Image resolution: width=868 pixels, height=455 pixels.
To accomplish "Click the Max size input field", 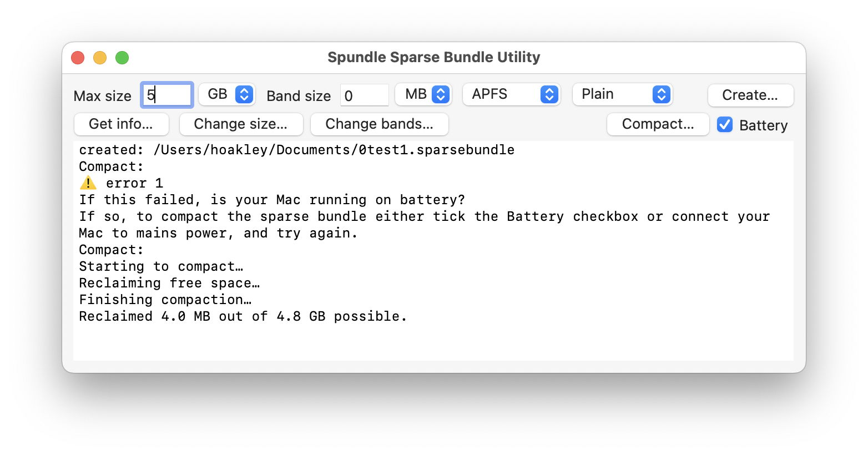I will pyautogui.click(x=167, y=95).
